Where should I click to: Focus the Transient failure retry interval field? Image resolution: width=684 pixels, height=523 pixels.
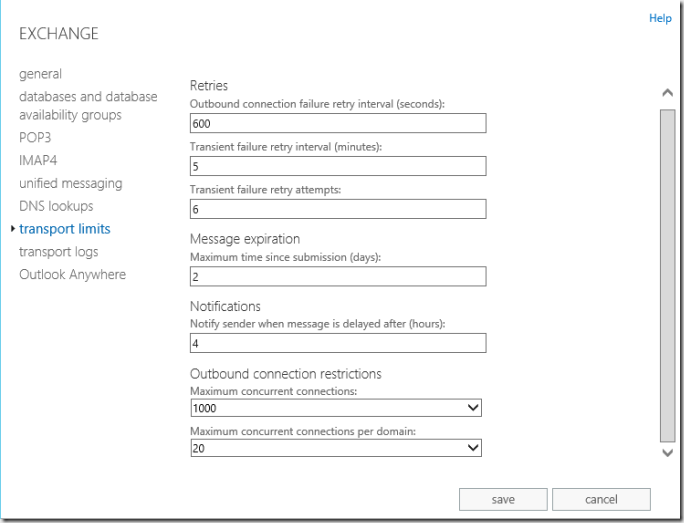(337, 166)
